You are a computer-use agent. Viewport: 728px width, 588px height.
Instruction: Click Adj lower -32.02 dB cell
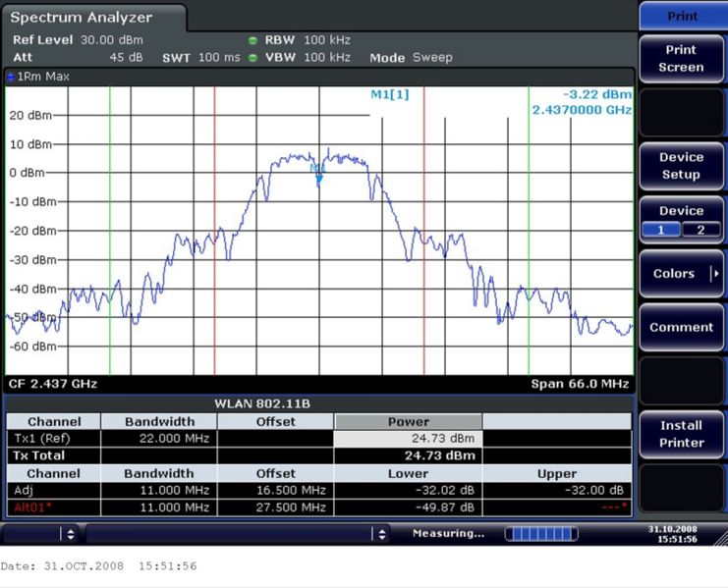408,490
